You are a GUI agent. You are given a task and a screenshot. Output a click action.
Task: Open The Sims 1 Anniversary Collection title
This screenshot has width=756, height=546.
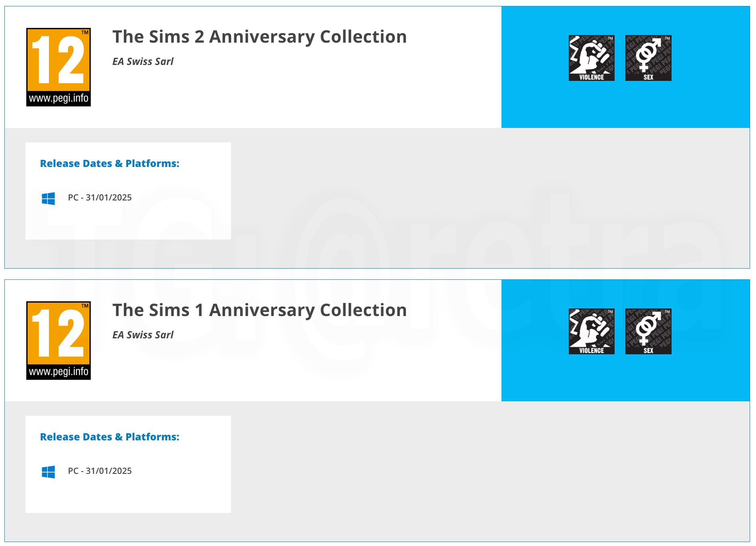tap(259, 310)
